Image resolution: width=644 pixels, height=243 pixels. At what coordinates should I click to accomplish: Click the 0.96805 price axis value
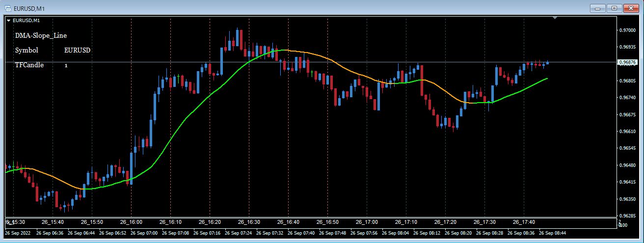pyautogui.click(x=627, y=81)
